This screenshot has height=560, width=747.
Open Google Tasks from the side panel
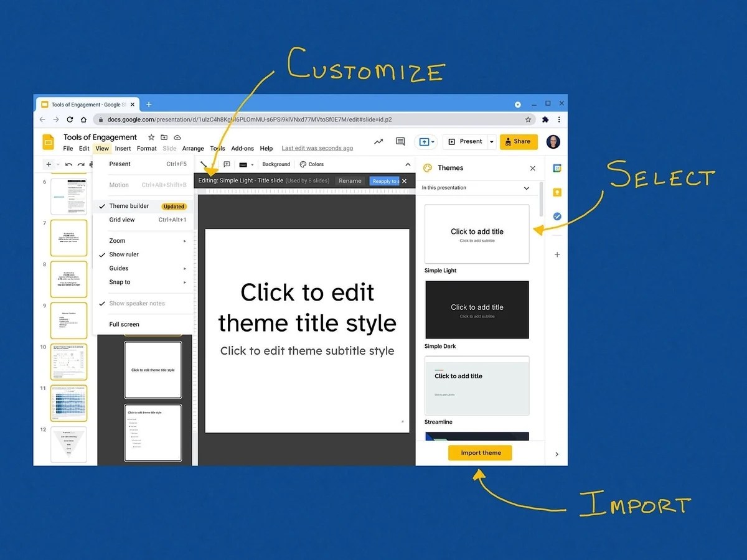coord(557,216)
